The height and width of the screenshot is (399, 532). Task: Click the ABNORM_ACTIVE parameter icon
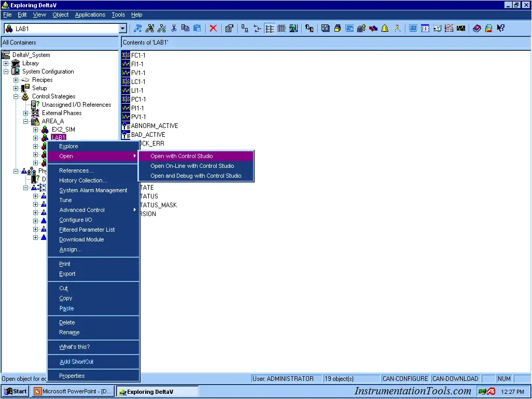(126, 126)
